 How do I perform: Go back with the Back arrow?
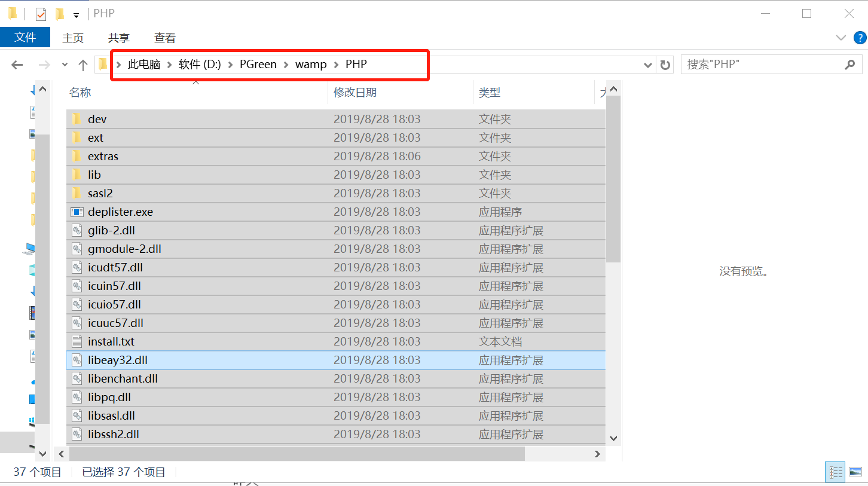click(17, 65)
